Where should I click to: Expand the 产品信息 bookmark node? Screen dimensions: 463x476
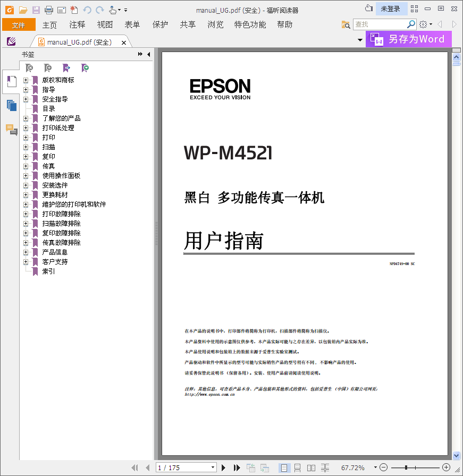tap(26, 252)
